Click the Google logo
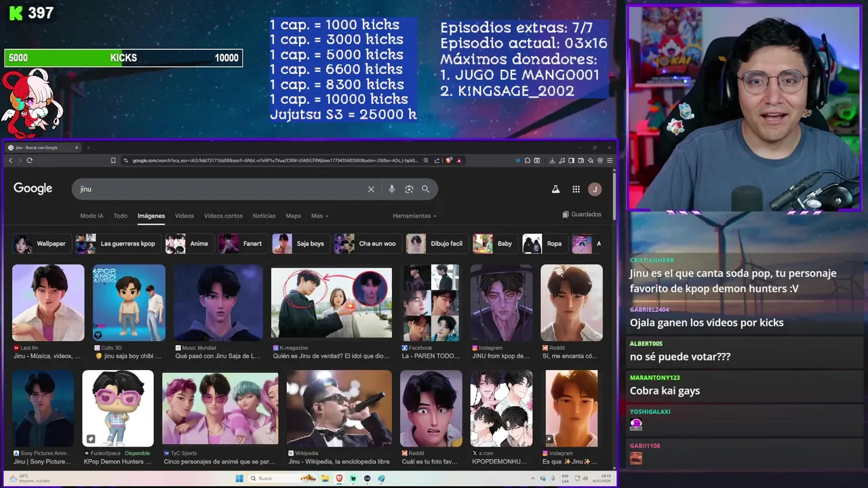 click(x=33, y=188)
